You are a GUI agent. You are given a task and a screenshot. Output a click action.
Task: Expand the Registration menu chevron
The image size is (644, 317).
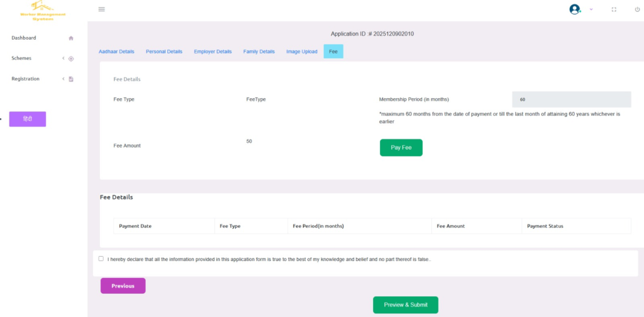[x=64, y=79]
